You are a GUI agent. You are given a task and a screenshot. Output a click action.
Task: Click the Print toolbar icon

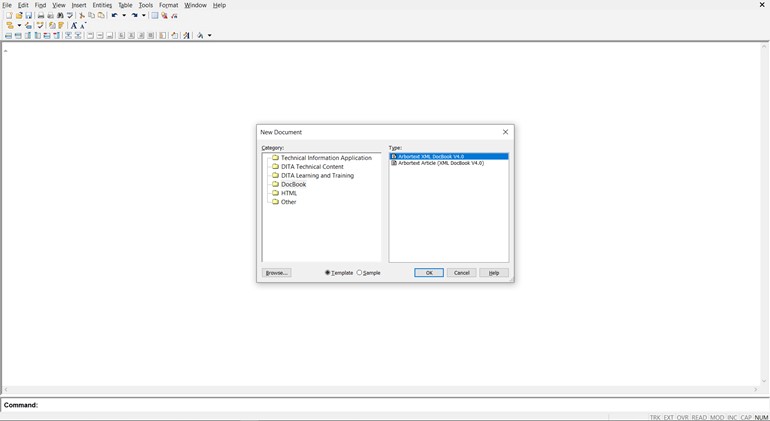41,15
